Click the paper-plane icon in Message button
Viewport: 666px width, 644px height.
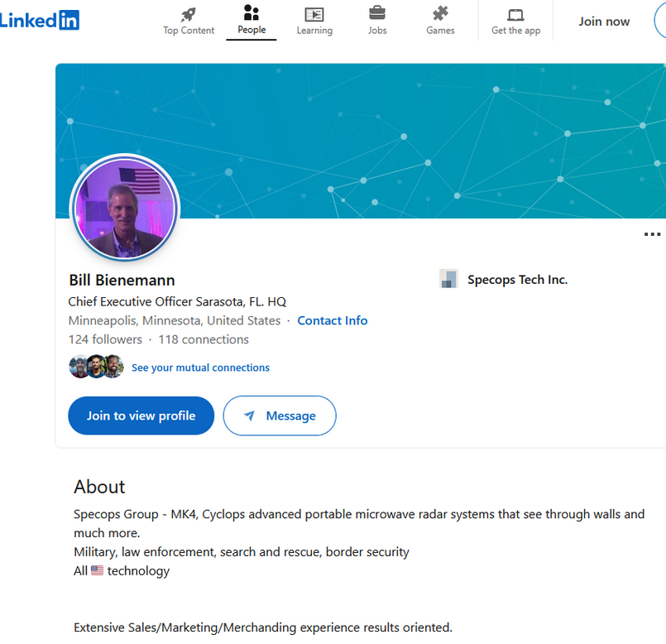(x=249, y=416)
